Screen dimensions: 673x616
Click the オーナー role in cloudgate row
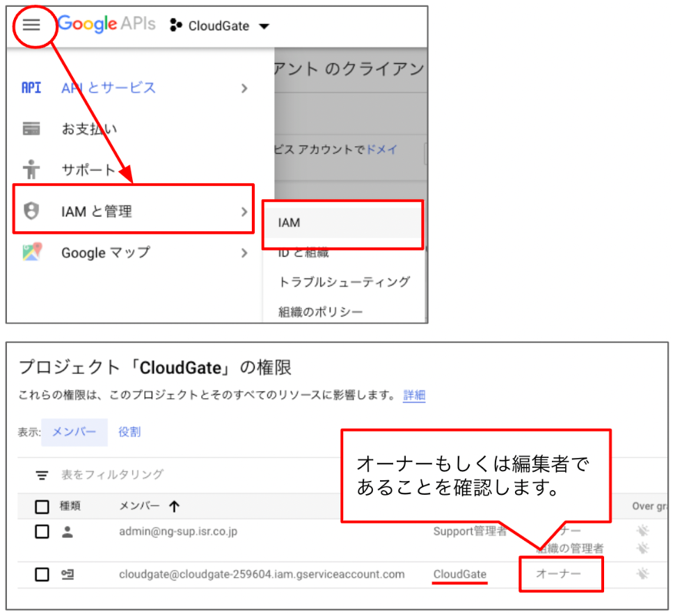click(x=558, y=574)
